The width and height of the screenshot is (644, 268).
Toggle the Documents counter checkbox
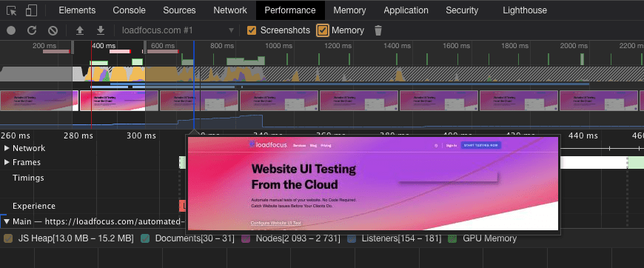(x=144, y=238)
